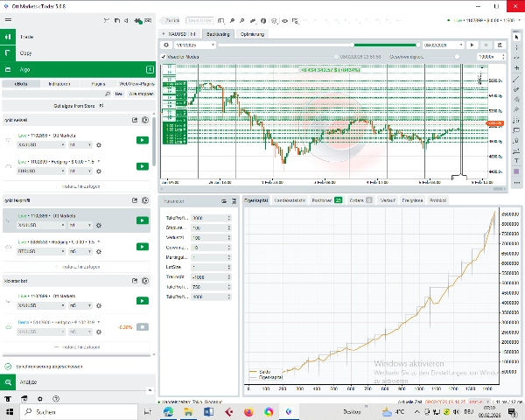Click the load parameters icon in Parameter panel
The height and width of the screenshot is (420, 525).
point(224,201)
